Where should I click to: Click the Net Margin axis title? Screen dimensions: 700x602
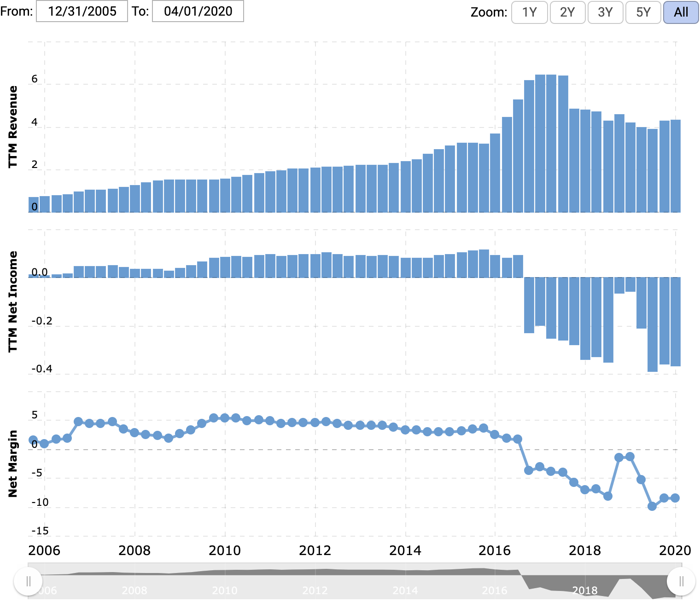click(13, 463)
